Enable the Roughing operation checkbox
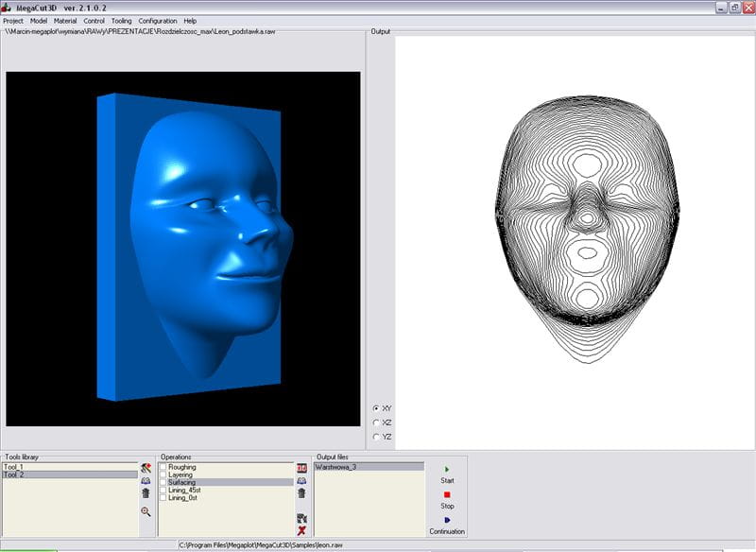The image size is (756, 552). 163,467
